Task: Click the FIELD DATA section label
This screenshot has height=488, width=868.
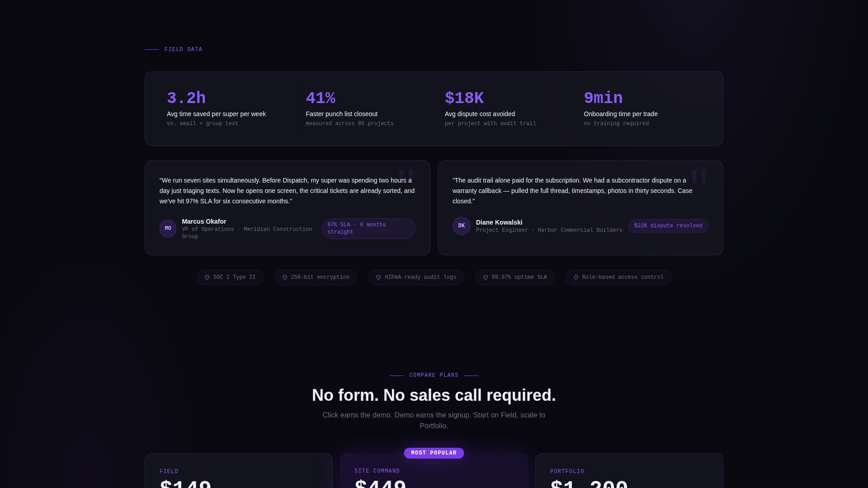Action: 183,49
